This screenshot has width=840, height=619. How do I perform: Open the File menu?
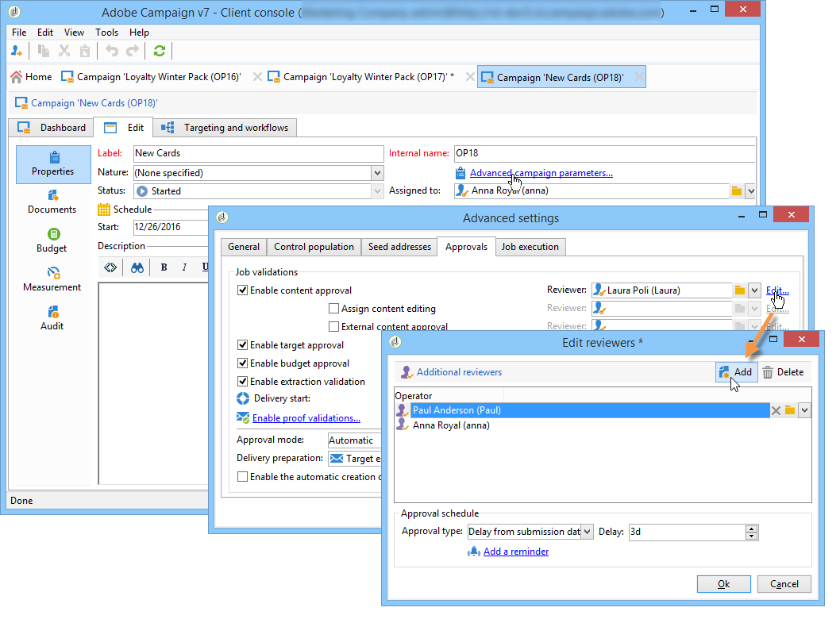19,33
